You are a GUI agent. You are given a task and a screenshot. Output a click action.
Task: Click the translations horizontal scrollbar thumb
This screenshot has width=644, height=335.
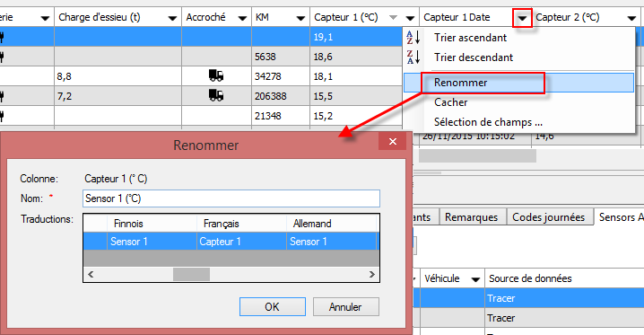click(x=191, y=274)
